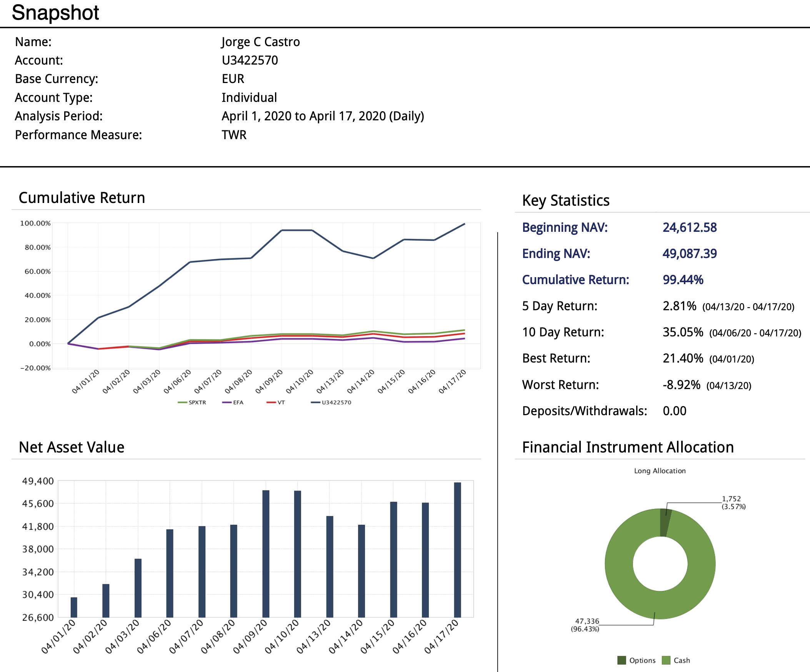This screenshot has width=810, height=672.
Task: Click the Beginning NAV value
Action: pyautogui.click(x=689, y=228)
